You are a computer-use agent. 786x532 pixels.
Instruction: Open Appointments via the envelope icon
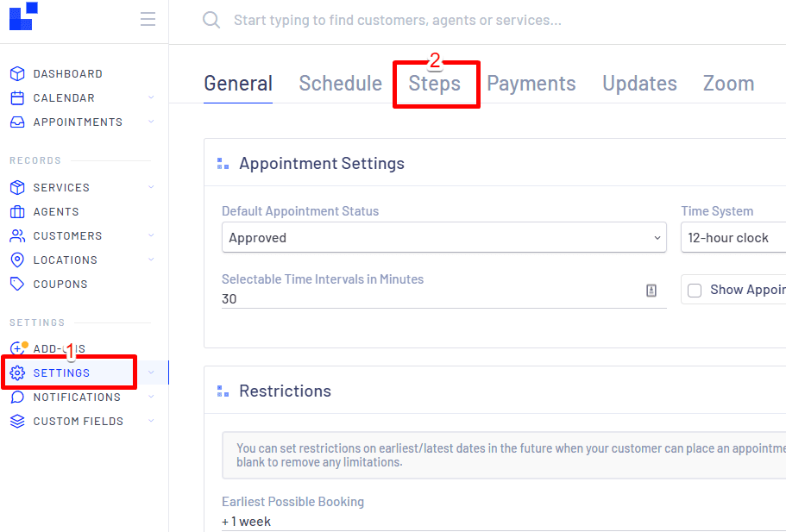[19, 122]
